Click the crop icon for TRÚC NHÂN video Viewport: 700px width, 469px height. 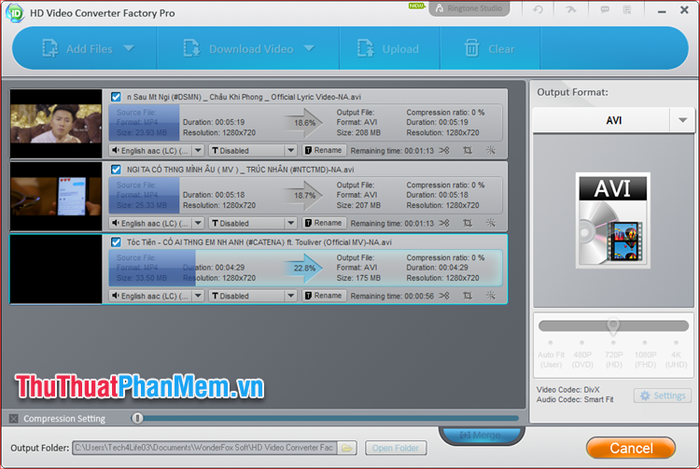[467, 223]
